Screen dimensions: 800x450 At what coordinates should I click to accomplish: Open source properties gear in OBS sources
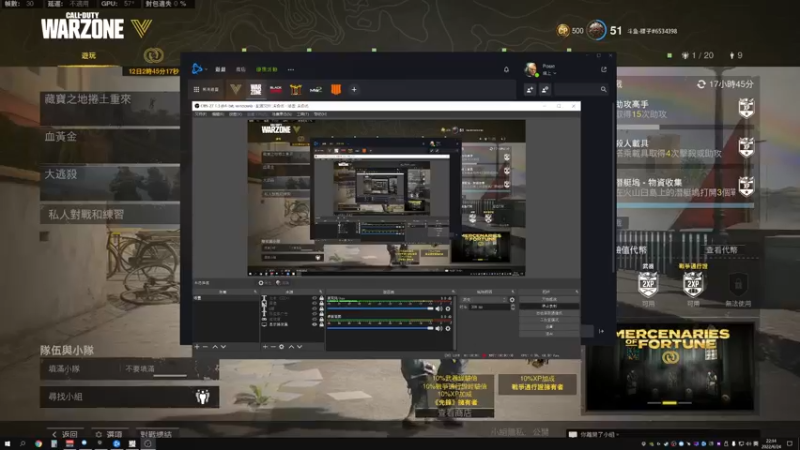tap(282, 347)
